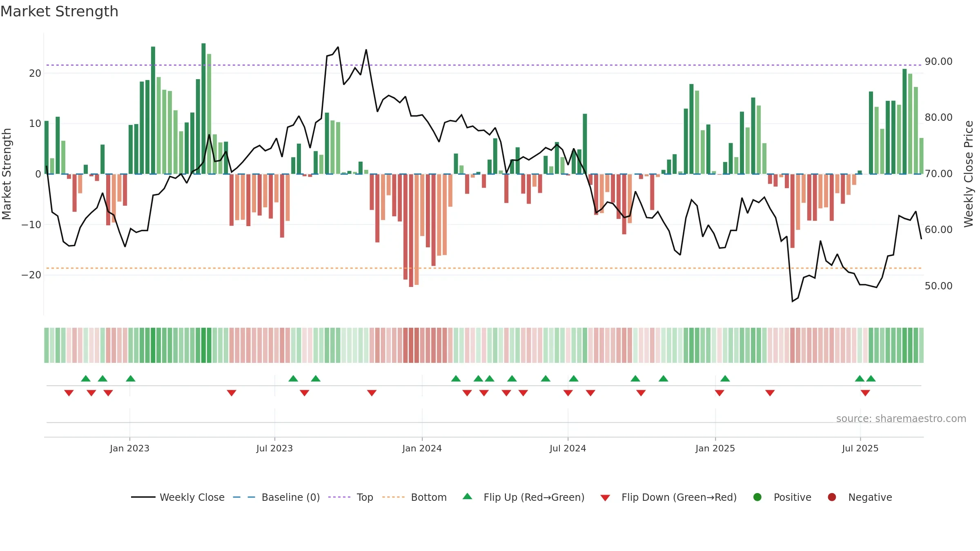The image size is (980, 551).
Task: Toggle the Negative legend entry
Action: (x=860, y=497)
